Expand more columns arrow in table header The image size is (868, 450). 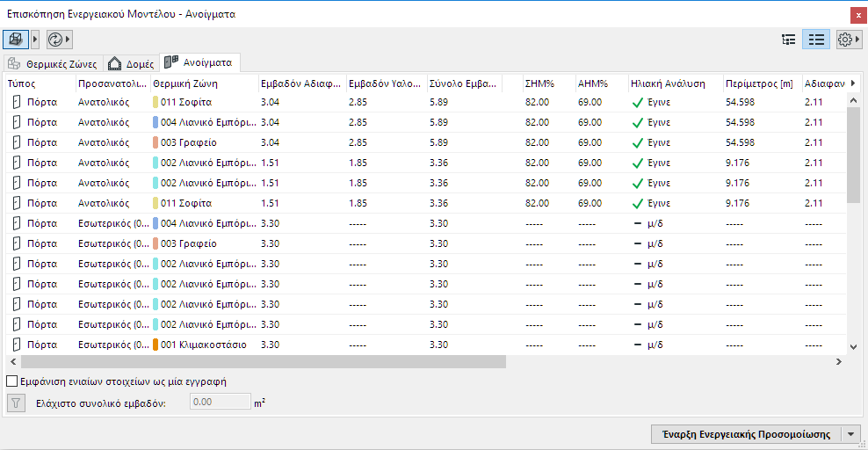tap(853, 83)
